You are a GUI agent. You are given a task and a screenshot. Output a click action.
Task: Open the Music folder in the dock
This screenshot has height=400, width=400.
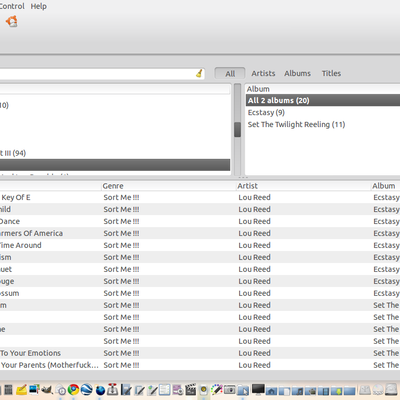(297, 391)
